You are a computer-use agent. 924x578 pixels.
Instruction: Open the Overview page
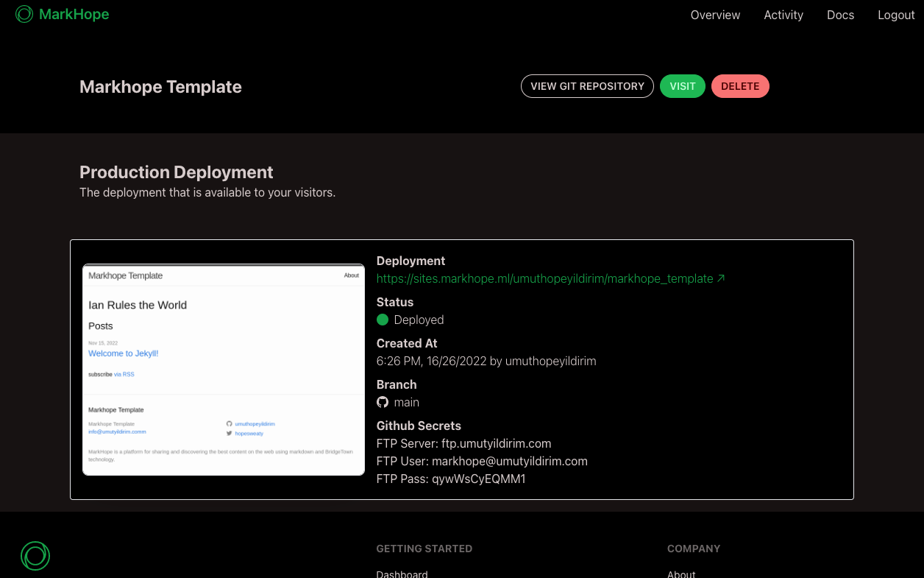click(715, 15)
